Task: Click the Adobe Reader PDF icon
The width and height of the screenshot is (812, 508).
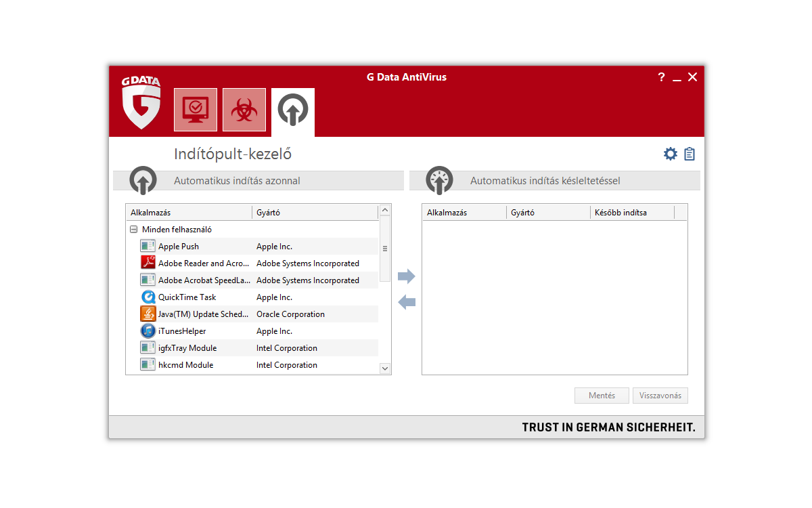Action: point(148,263)
